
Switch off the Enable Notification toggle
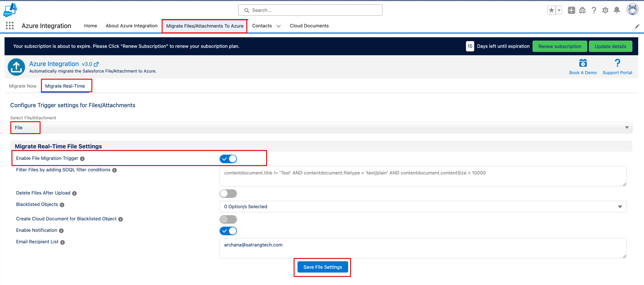(228, 231)
